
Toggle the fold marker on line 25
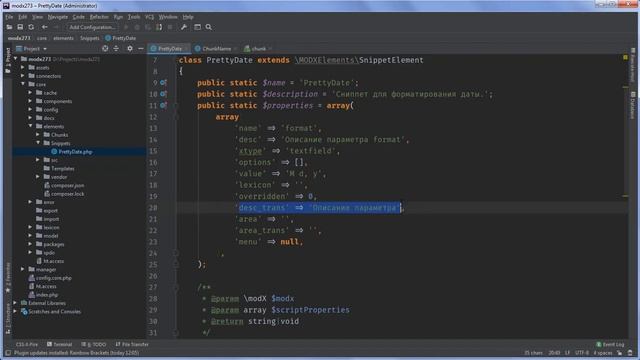point(176,264)
